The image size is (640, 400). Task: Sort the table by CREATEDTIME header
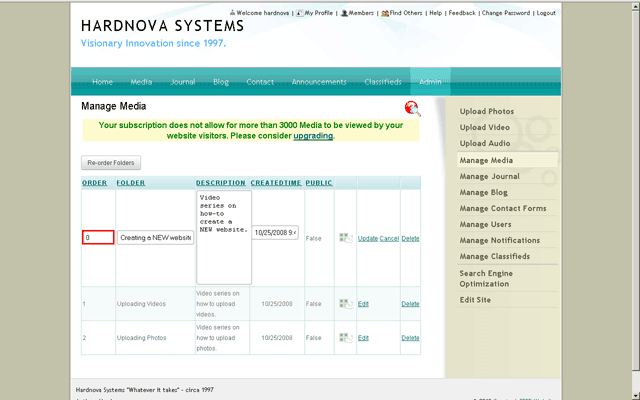point(275,183)
